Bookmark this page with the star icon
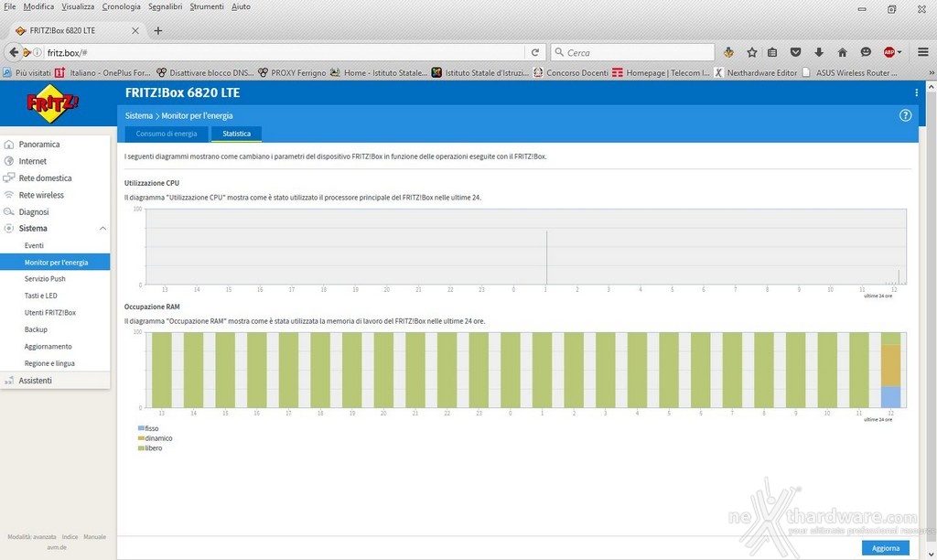 [752, 52]
